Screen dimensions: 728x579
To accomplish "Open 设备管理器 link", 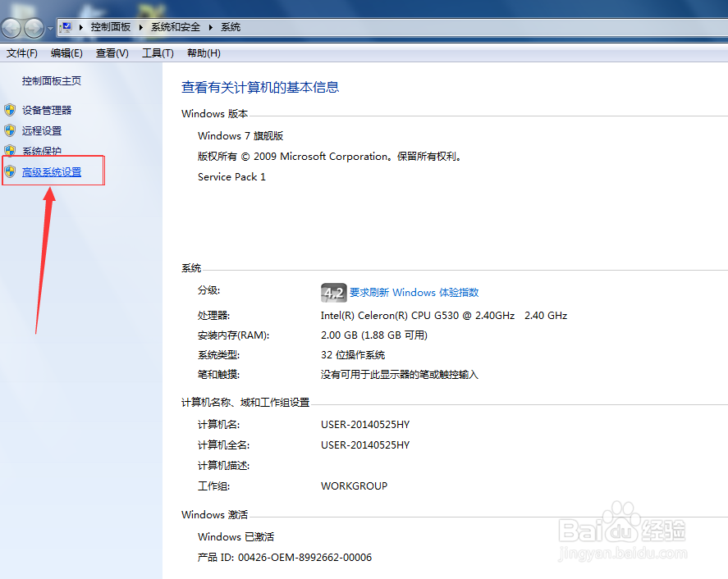I will pyautogui.click(x=47, y=111).
